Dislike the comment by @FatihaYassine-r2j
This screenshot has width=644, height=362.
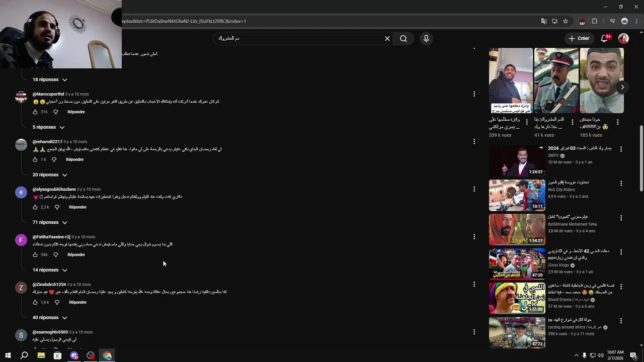point(56,255)
